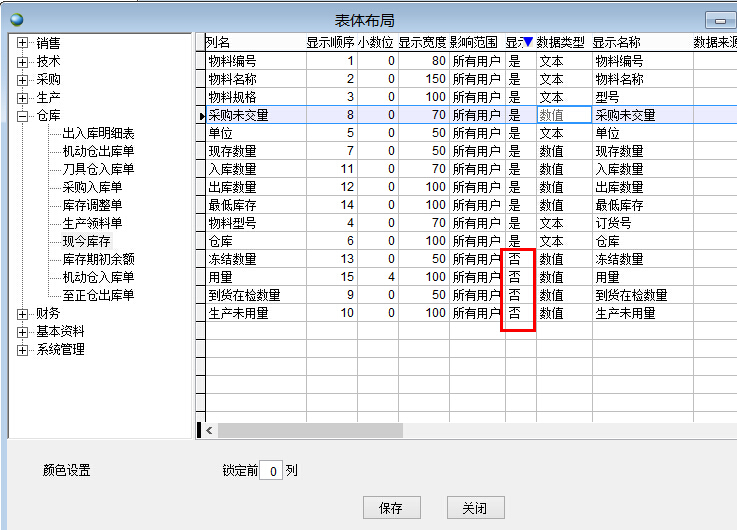Expand the 销售 tree node
This screenshot has width=737, height=530.
23,43
